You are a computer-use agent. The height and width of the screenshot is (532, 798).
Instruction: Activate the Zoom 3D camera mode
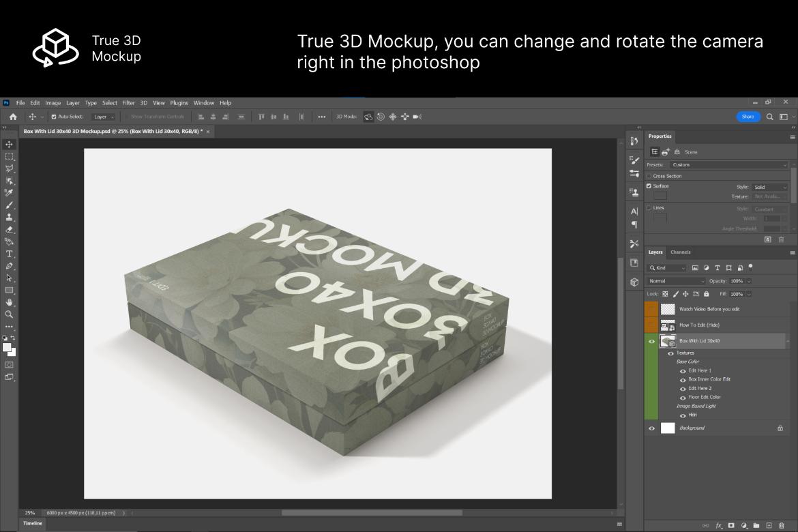[417, 117]
